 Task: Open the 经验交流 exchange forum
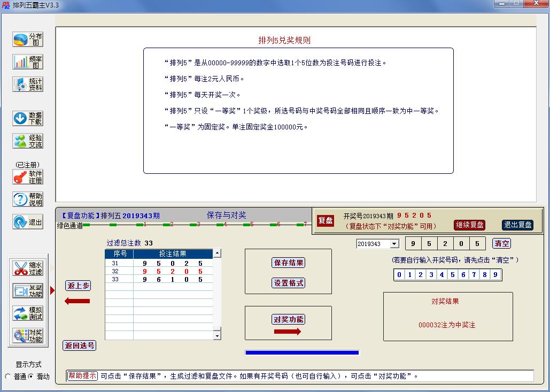[27, 141]
